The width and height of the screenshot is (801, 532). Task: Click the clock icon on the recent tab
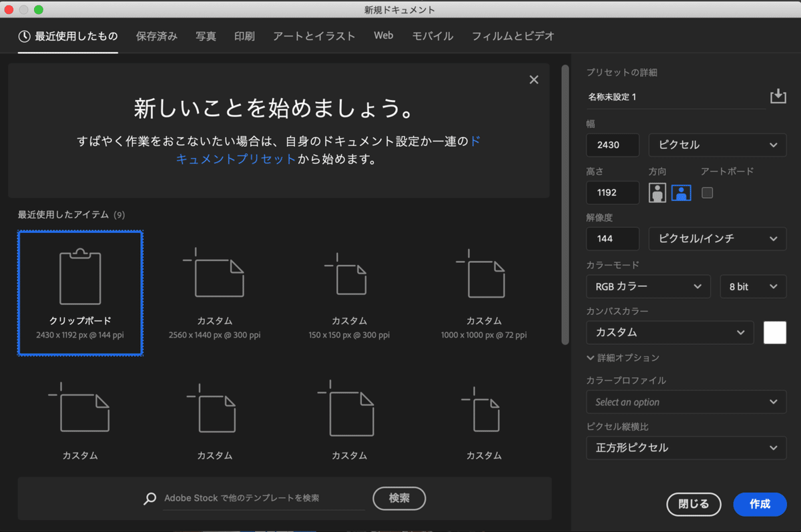[x=25, y=36]
